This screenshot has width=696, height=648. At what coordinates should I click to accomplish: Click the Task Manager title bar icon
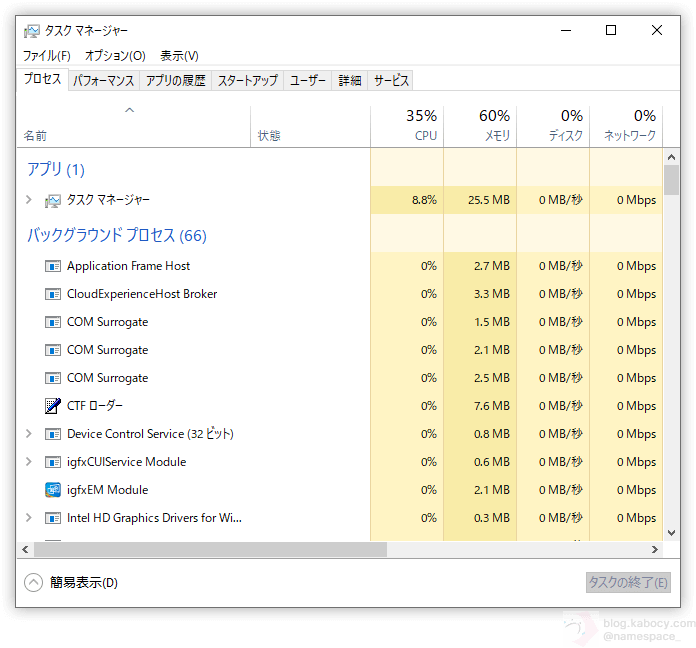[32, 31]
